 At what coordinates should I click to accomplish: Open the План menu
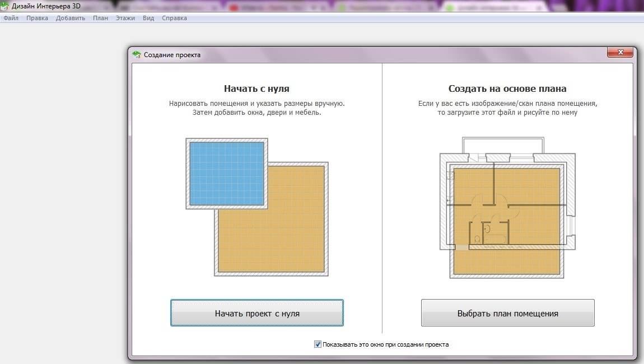(100, 18)
